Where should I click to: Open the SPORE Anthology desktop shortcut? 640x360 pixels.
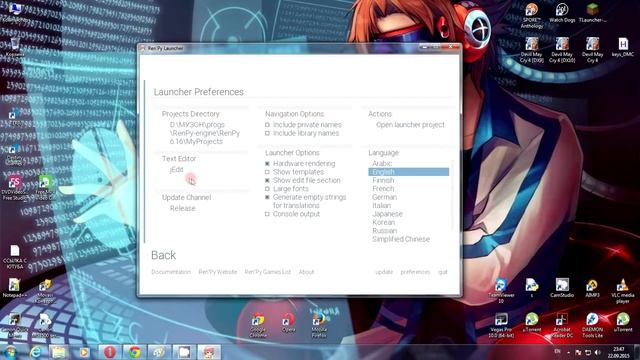coord(531,15)
